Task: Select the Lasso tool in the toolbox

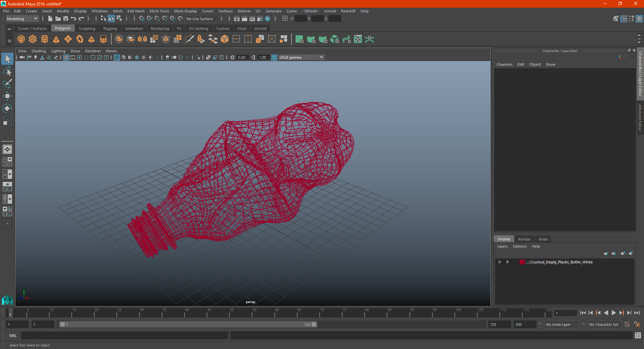Action: (7, 71)
